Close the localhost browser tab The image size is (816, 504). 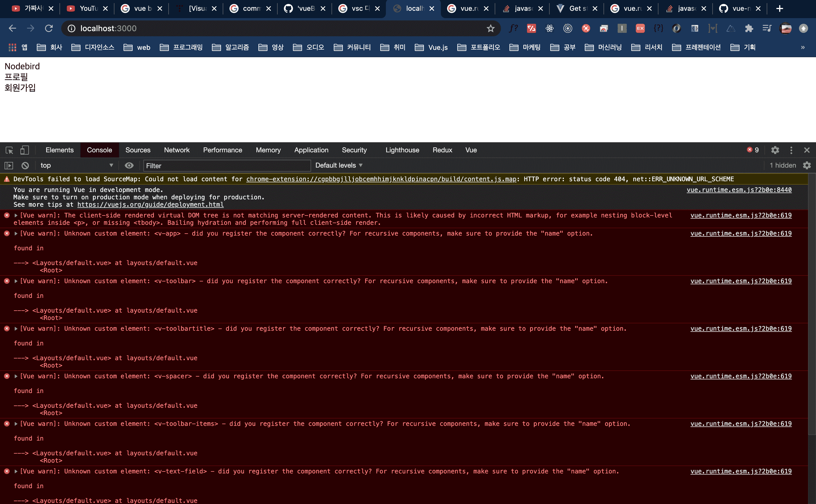(x=432, y=9)
